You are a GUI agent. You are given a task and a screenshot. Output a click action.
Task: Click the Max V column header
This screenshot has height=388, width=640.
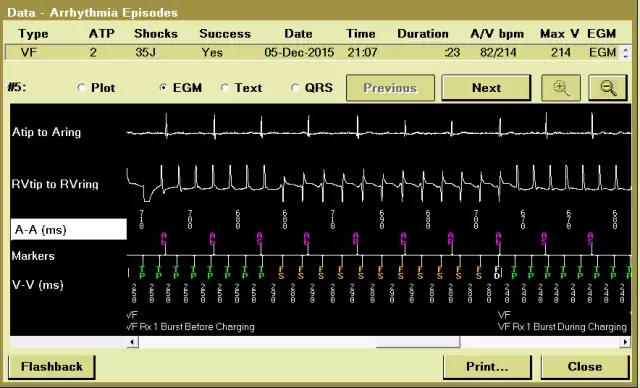(x=560, y=34)
